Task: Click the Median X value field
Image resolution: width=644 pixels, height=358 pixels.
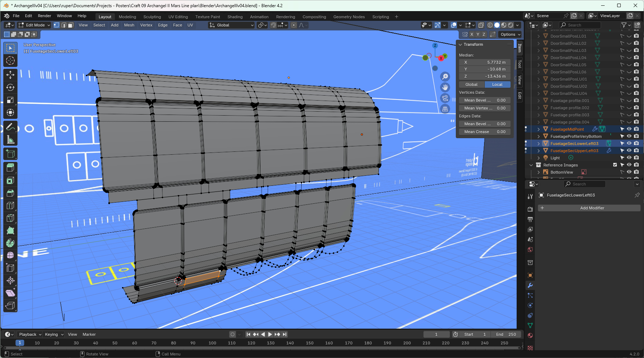Action: coord(485,62)
